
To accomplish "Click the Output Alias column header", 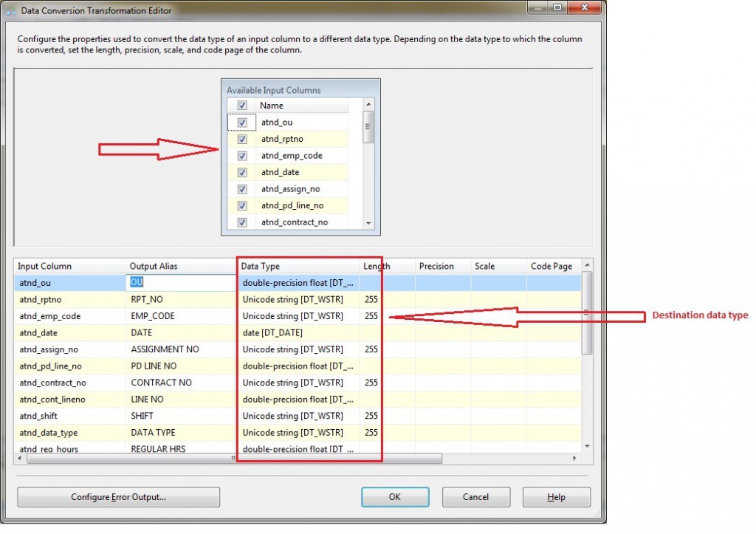I will (181, 266).
